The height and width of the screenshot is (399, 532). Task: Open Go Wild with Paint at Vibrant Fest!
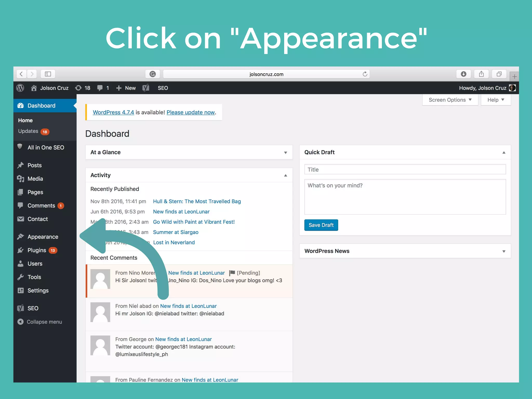point(194,222)
